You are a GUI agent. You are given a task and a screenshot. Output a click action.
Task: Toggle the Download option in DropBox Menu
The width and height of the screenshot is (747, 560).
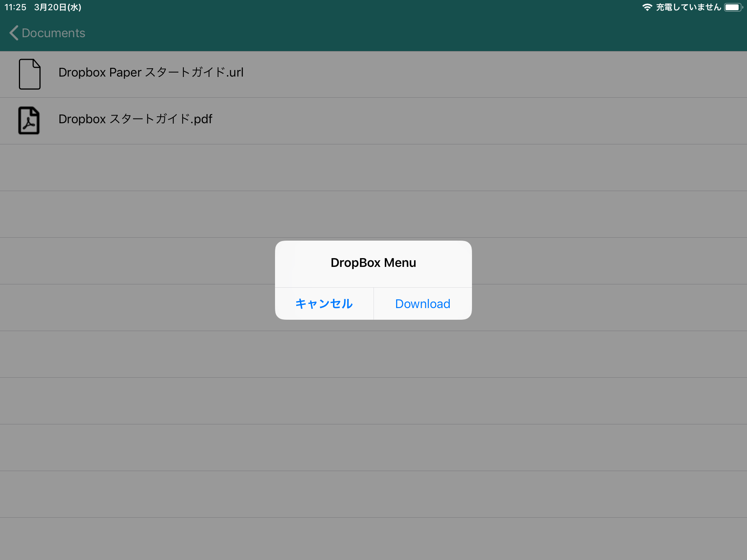422,304
